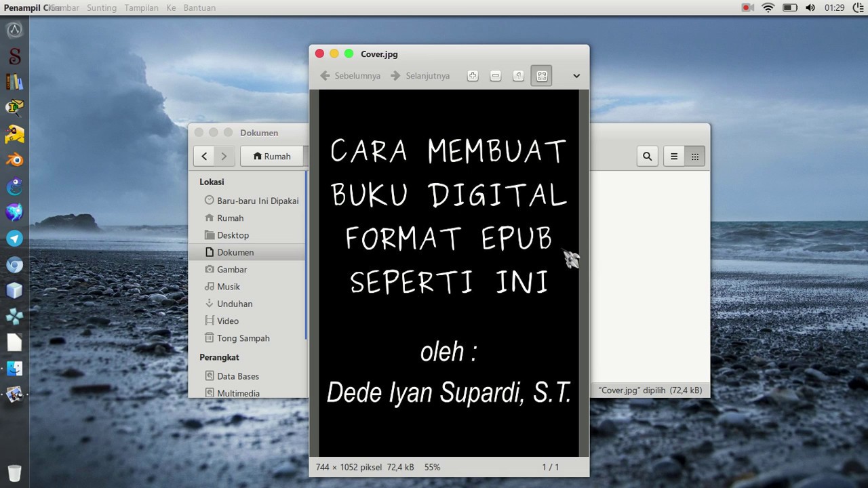
Task: Click the displayed Cover.jpg image
Action: click(x=449, y=273)
